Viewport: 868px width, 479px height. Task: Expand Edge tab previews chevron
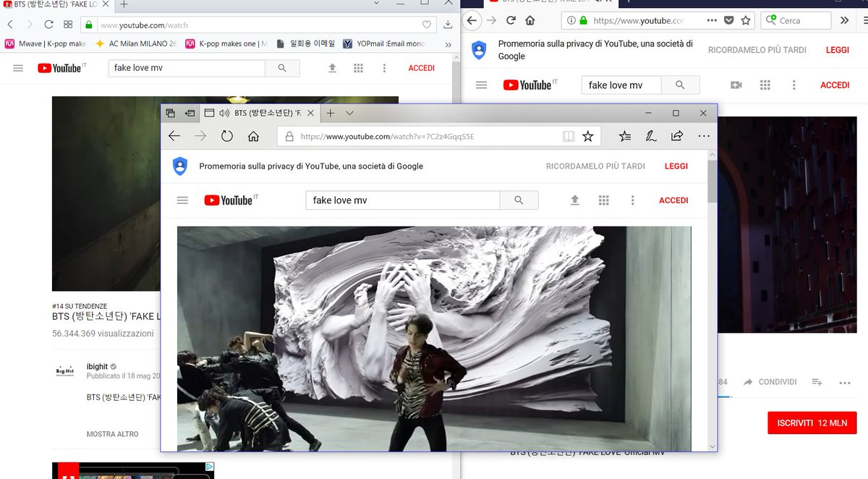349,113
